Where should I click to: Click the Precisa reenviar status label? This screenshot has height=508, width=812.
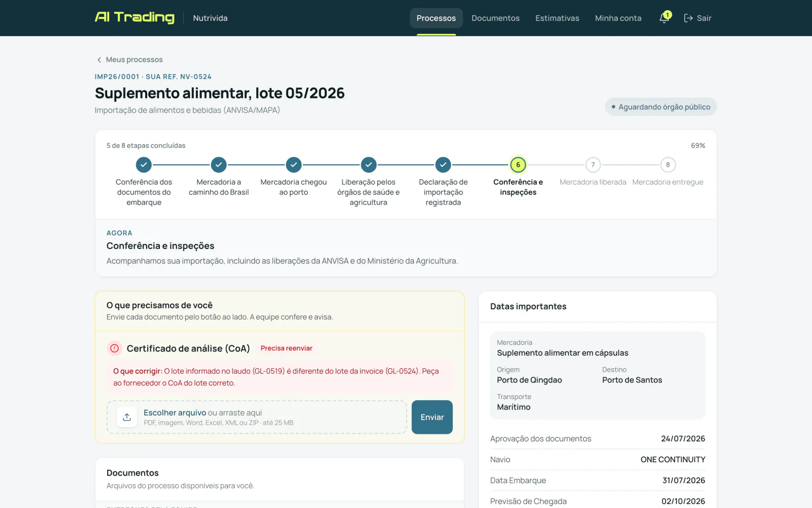click(x=286, y=348)
